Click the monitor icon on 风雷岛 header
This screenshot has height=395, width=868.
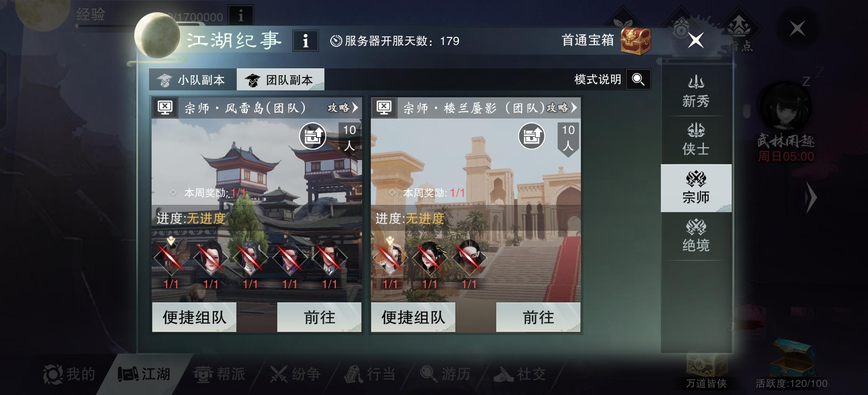tap(165, 108)
